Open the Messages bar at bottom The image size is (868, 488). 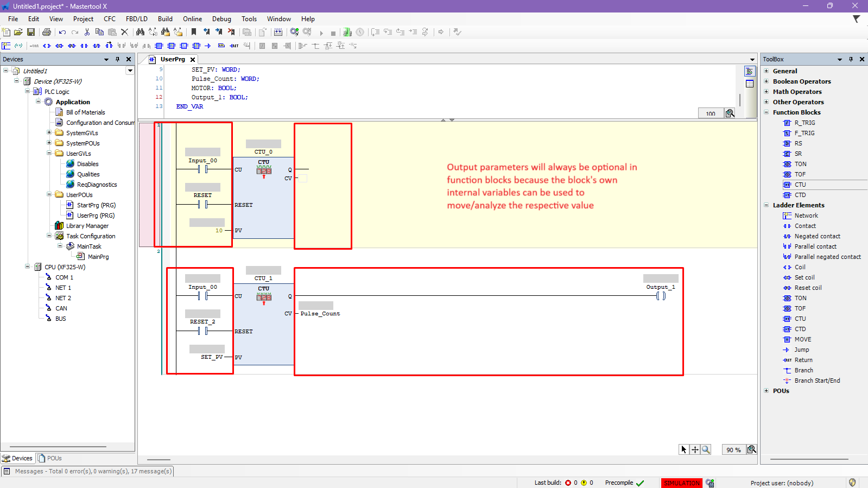pyautogui.click(x=87, y=471)
